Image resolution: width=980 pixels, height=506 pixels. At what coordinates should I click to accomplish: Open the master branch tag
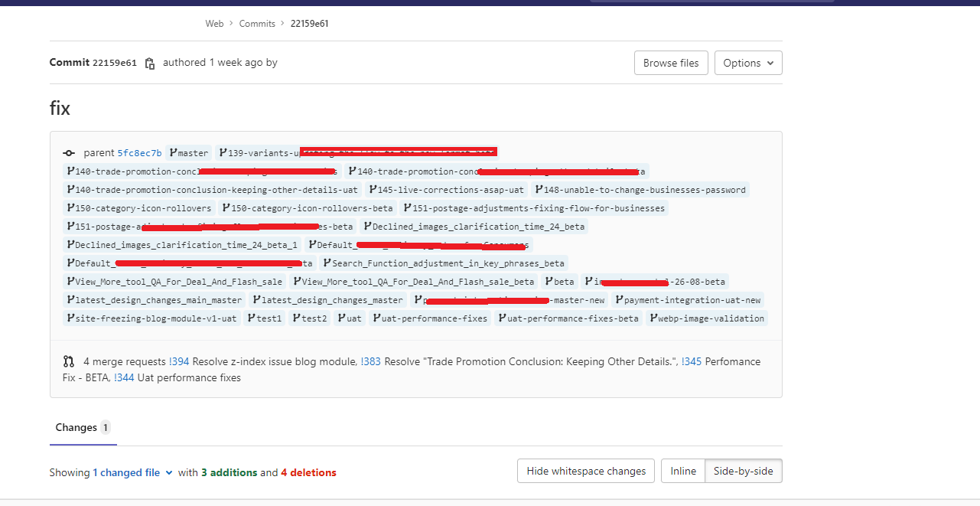pos(189,153)
